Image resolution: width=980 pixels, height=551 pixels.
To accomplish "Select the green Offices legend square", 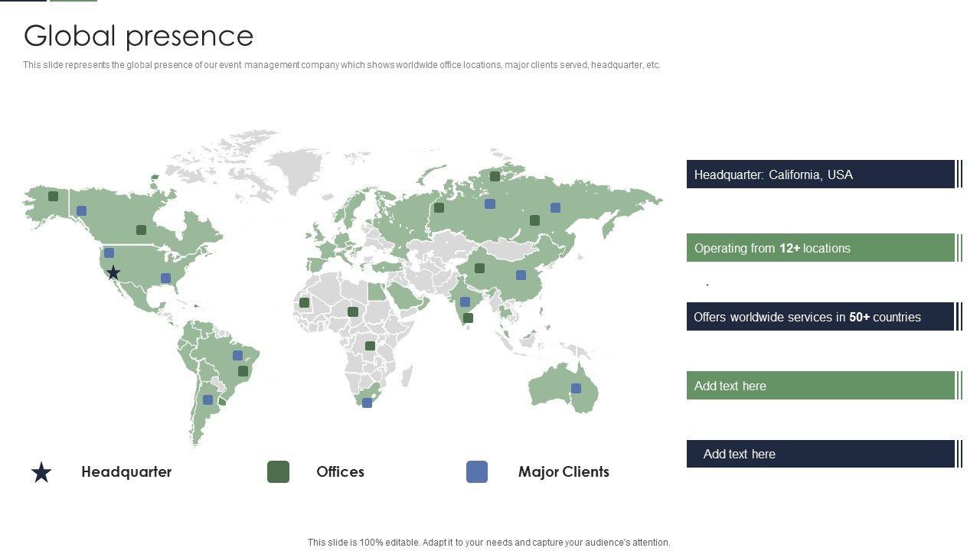I will 278,472.
